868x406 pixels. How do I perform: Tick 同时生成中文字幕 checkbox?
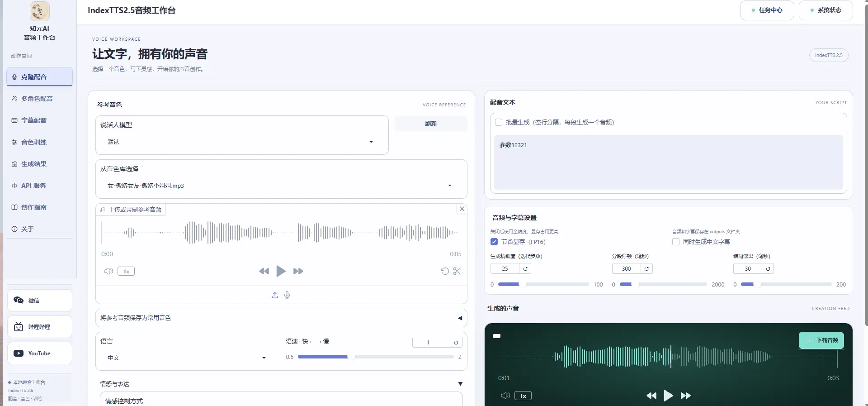pyautogui.click(x=676, y=242)
